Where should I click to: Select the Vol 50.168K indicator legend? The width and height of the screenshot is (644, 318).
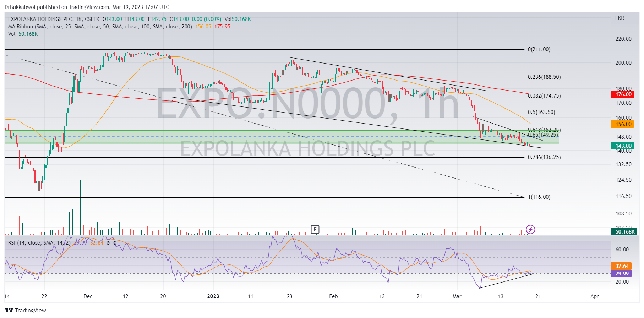tap(23, 34)
